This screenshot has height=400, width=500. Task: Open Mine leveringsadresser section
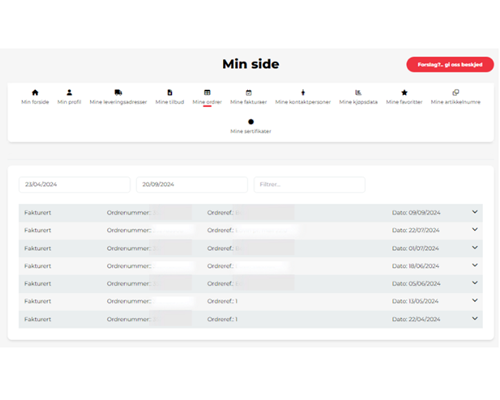click(x=118, y=102)
